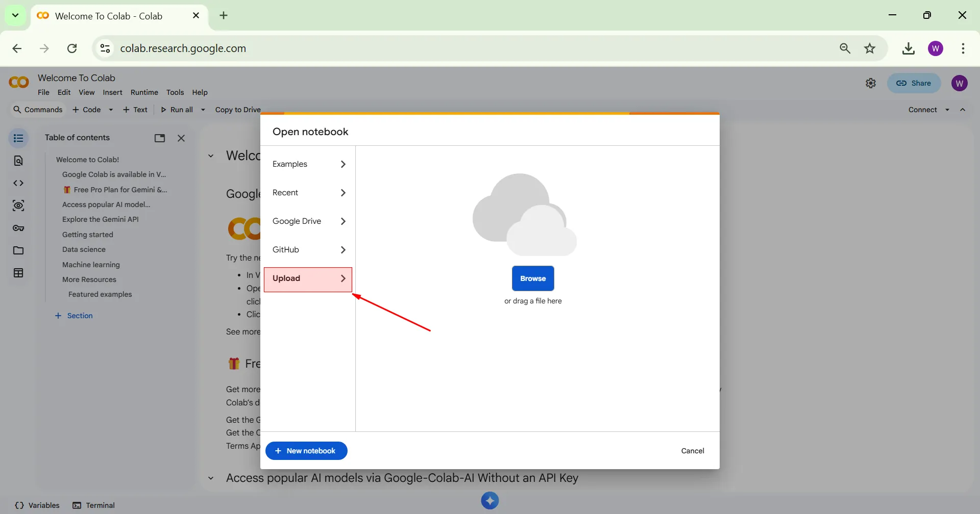980x514 pixels.
Task: Open the Code snippets sidebar icon
Action: [x=18, y=183]
